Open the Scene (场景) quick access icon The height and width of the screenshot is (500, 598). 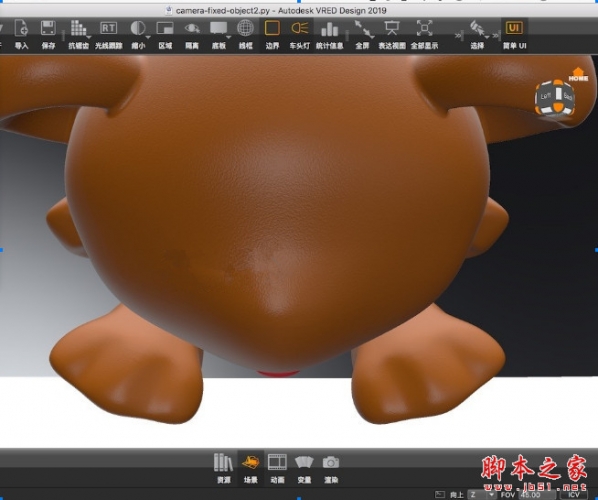click(x=250, y=463)
